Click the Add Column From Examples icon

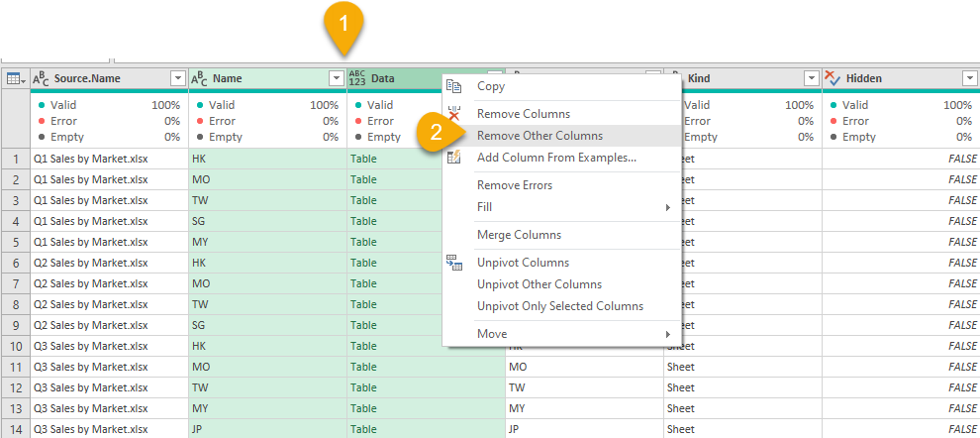pos(454,158)
